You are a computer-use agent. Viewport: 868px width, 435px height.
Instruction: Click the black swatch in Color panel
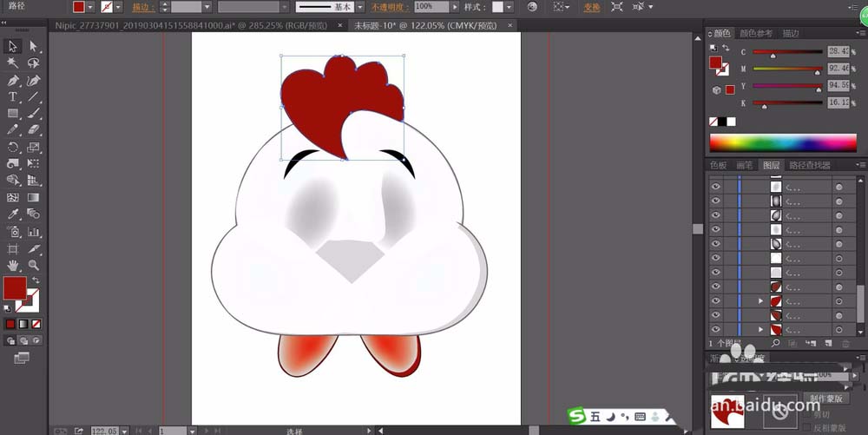click(x=722, y=122)
